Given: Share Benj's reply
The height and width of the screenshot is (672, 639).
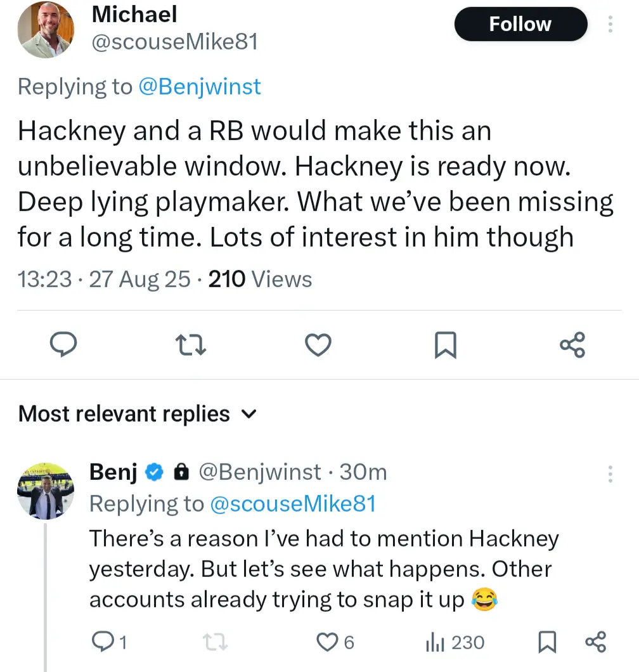Looking at the screenshot, I should tap(596, 643).
